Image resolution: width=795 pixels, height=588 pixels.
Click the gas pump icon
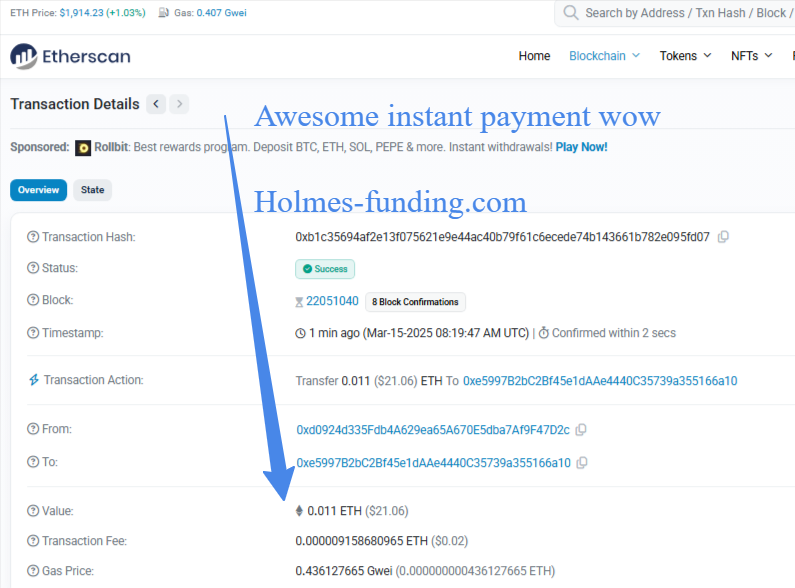[163, 13]
